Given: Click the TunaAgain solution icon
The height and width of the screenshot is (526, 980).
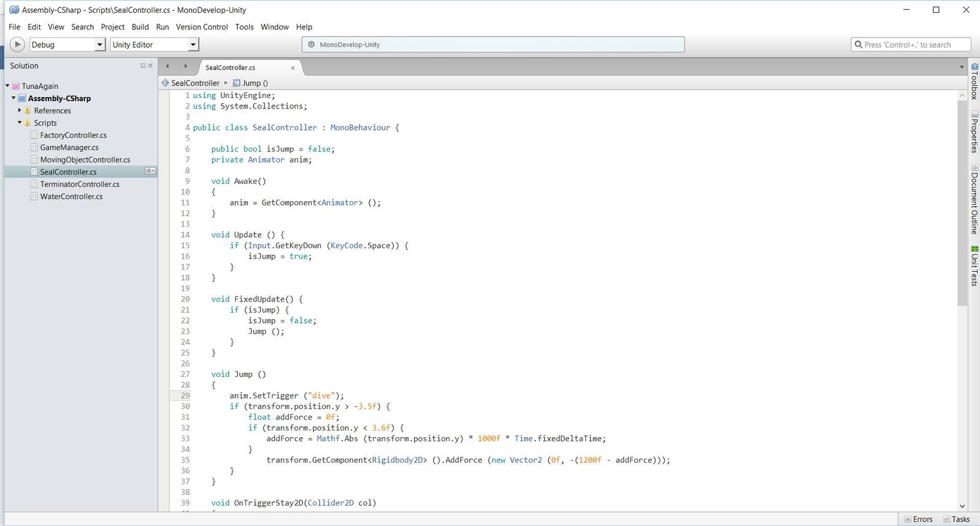Looking at the screenshot, I should tap(16, 86).
